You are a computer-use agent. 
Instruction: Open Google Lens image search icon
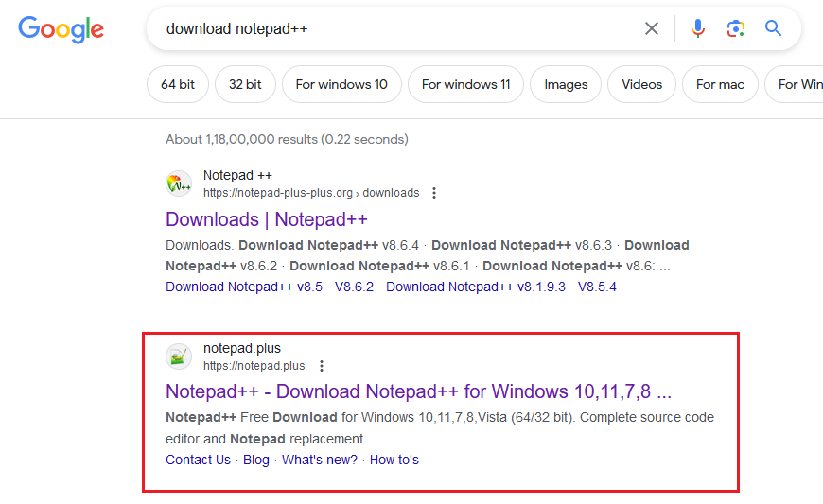(x=735, y=29)
